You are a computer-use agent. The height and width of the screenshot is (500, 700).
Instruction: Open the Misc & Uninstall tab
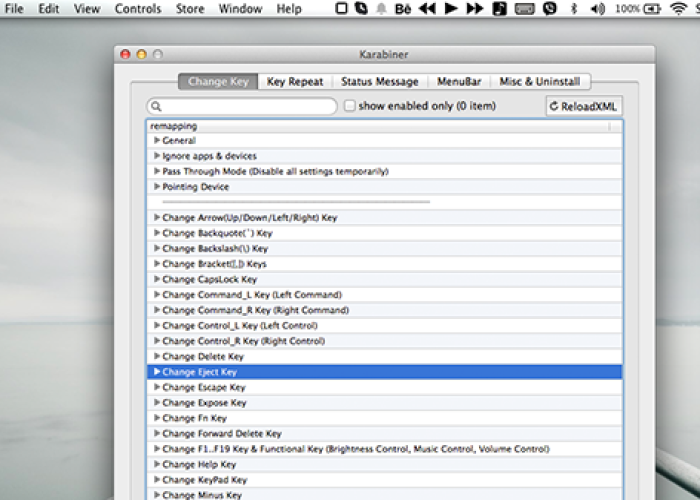pos(540,82)
